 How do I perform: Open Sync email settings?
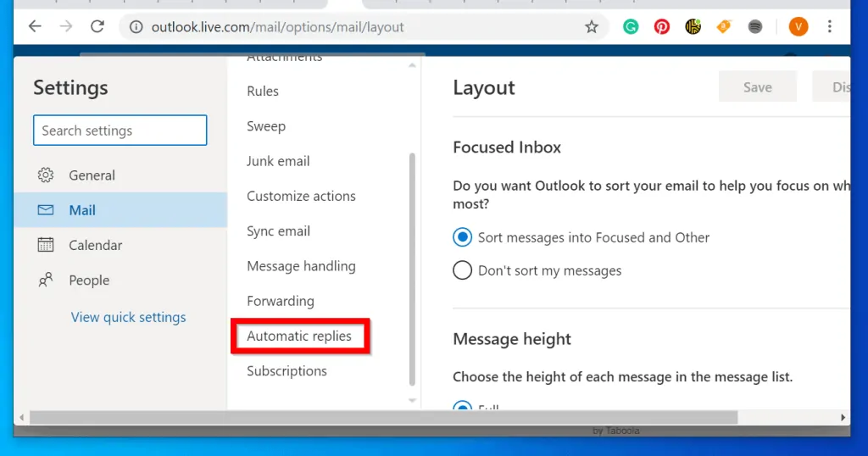(278, 231)
